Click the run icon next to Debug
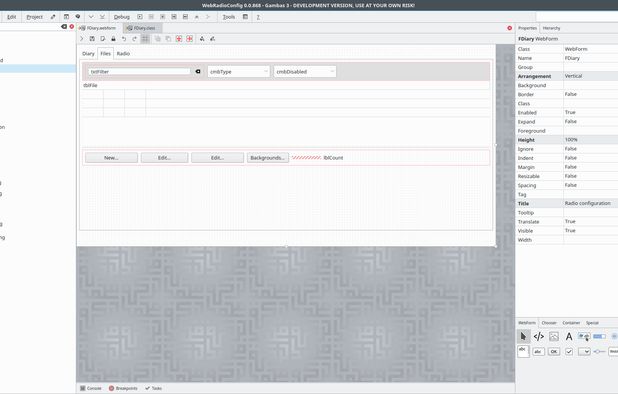This screenshot has height=394, width=618. 140,17
